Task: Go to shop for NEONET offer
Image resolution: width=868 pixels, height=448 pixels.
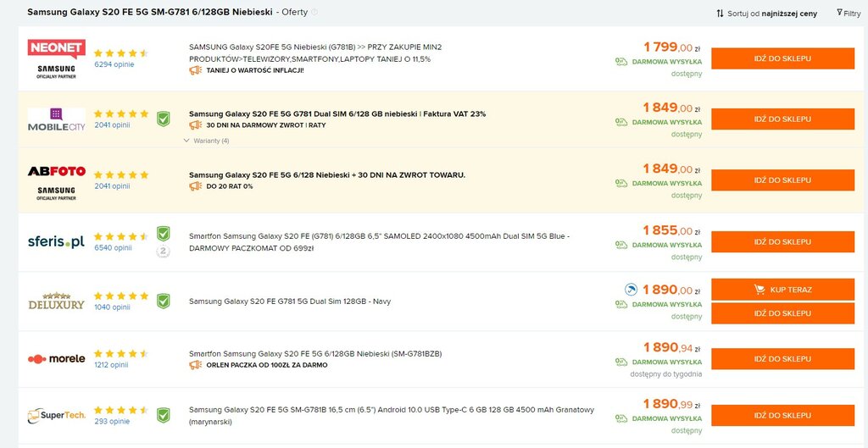Action: click(782, 58)
